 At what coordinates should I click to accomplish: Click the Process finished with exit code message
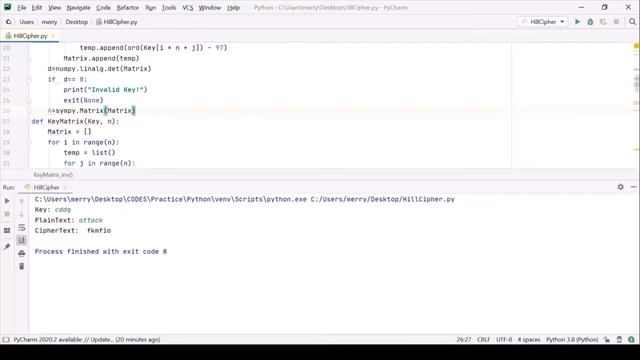pos(101,251)
